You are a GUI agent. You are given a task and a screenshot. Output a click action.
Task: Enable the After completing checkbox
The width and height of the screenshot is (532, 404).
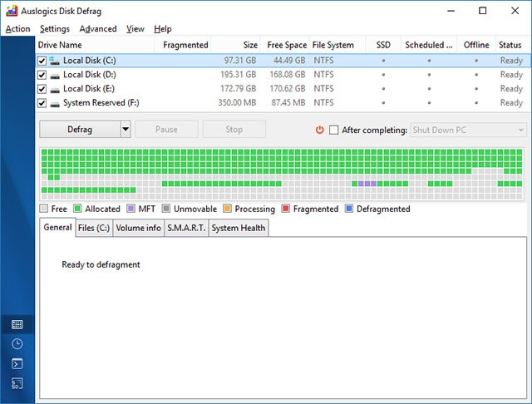pos(334,130)
